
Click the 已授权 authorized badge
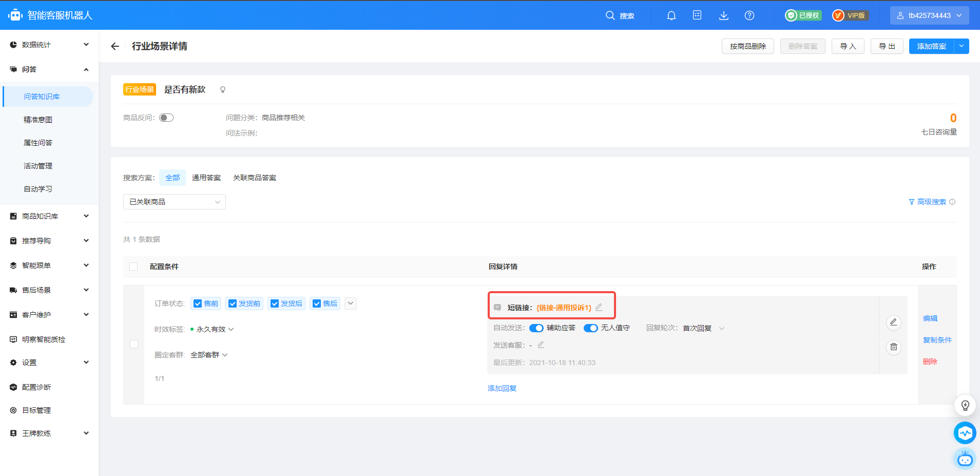[x=803, y=15]
